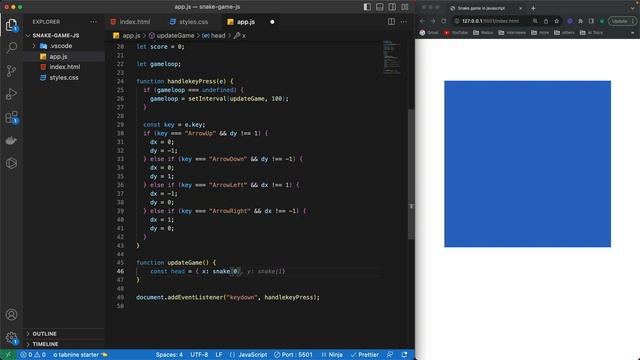This screenshot has height=360, width=640.
Task: Click the browser back arrow
Action: (x=422, y=21)
